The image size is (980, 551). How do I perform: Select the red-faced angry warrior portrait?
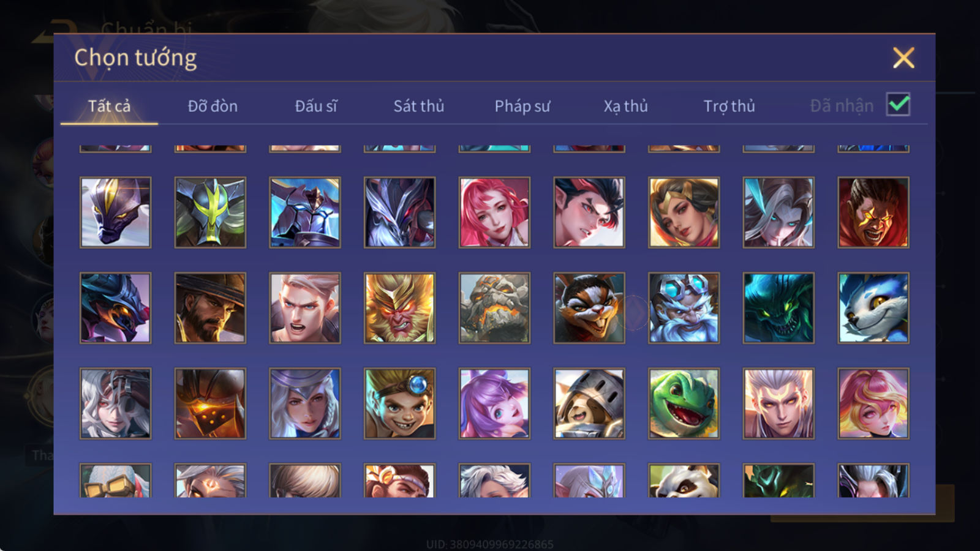pos(873,212)
